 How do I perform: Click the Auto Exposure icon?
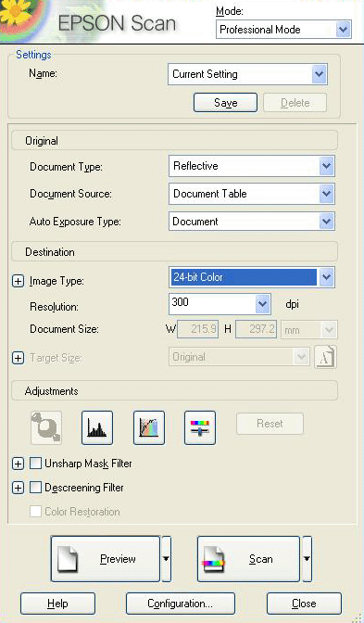click(x=46, y=428)
